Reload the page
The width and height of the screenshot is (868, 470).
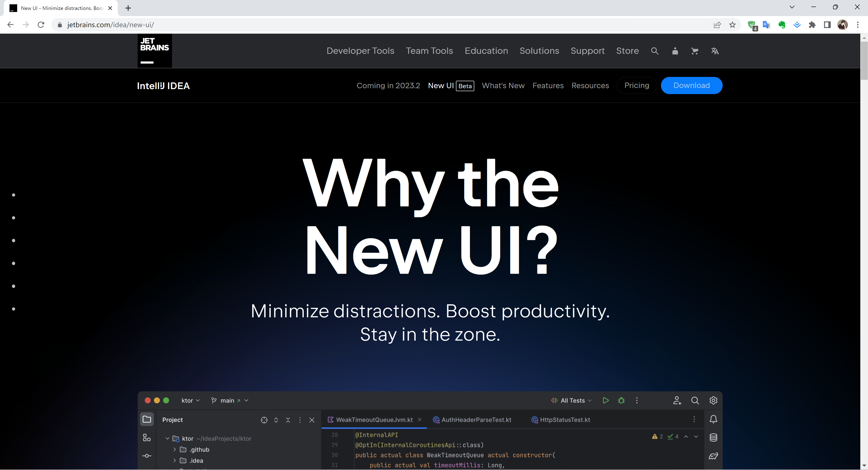[41, 25]
